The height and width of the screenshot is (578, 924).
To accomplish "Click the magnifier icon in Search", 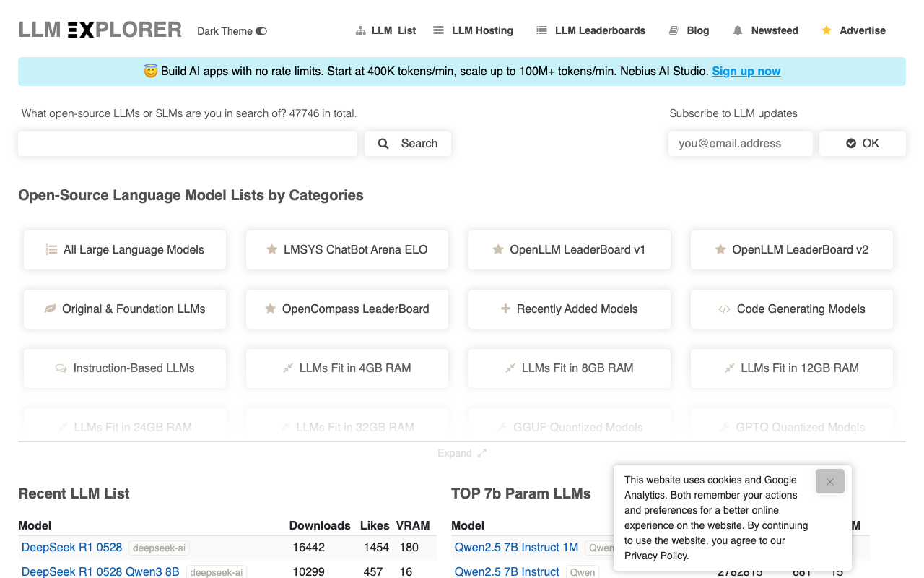I will pos(383,144).
